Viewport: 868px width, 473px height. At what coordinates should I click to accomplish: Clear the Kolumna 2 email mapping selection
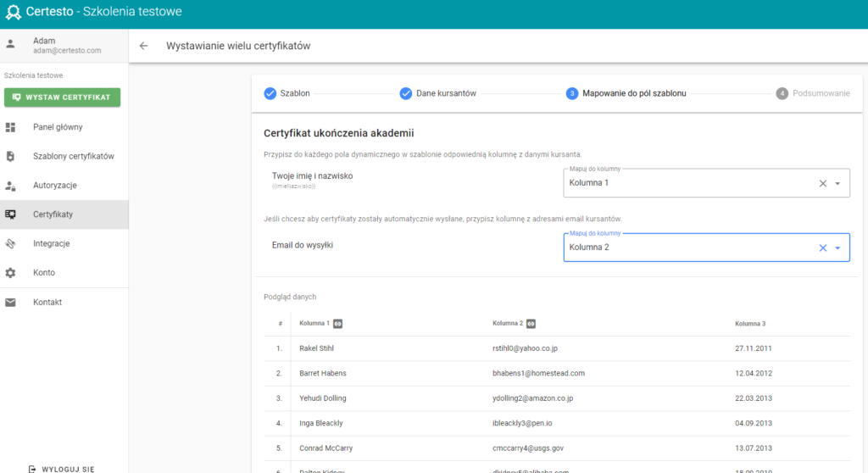click(822, 248)
